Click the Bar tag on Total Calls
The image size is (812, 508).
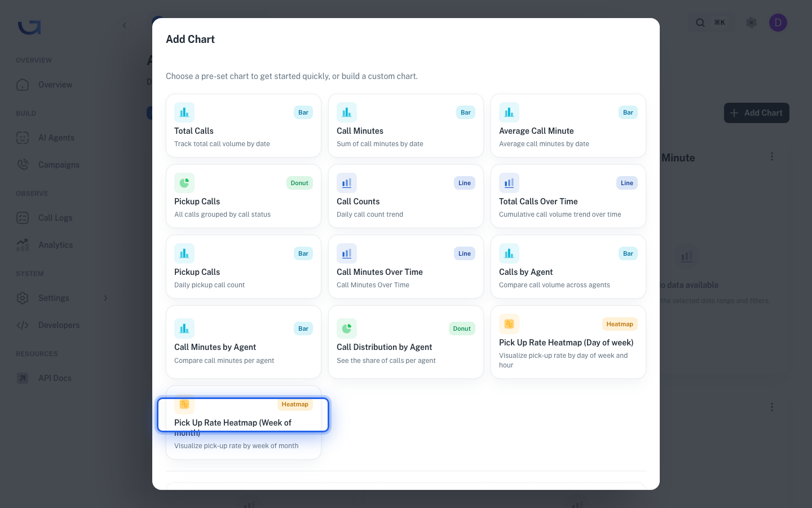click(303, 112)
